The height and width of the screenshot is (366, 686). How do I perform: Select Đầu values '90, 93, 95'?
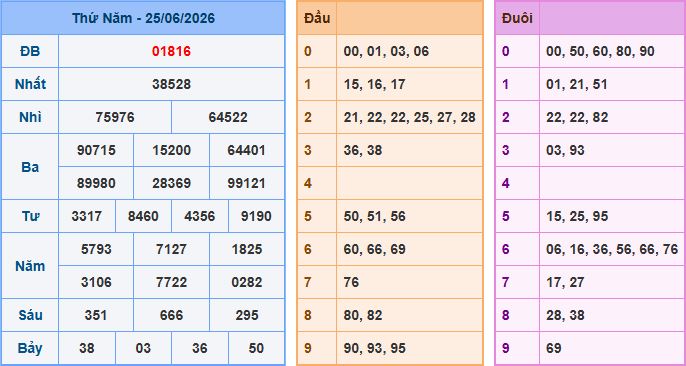coord(374,349)
